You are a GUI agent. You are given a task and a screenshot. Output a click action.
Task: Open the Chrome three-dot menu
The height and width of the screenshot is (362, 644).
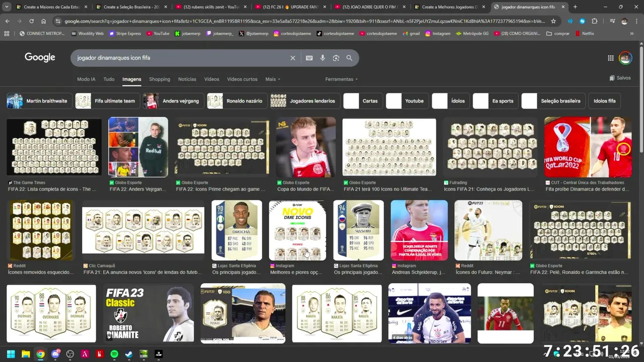636,21
